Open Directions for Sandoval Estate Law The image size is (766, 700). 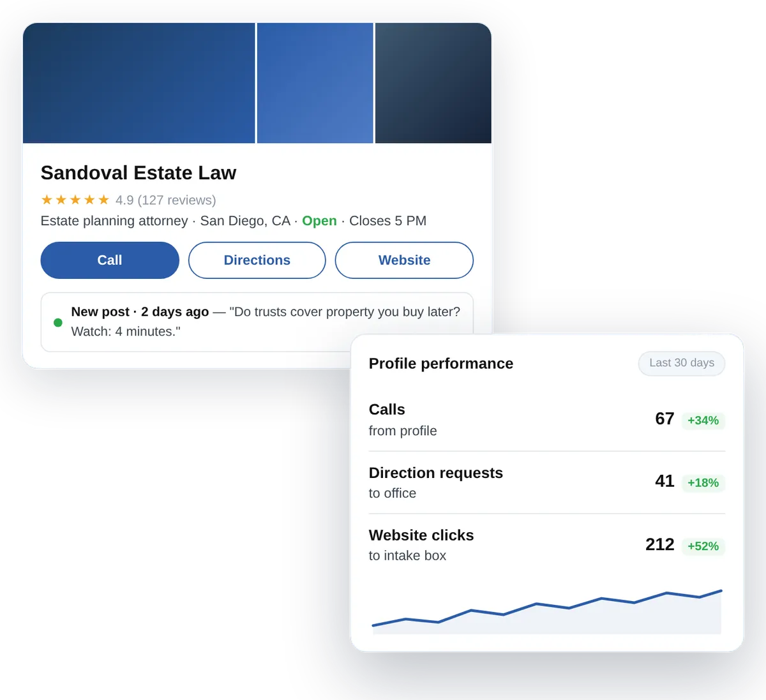(257, 260)
